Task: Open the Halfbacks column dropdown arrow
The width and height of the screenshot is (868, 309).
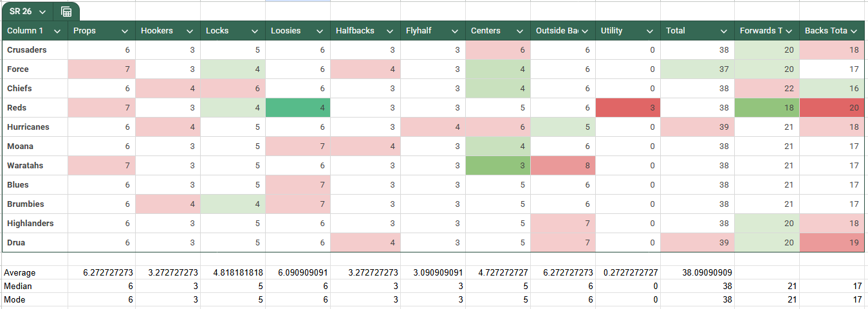Action: pyautogui.click(x=390, y=31)
